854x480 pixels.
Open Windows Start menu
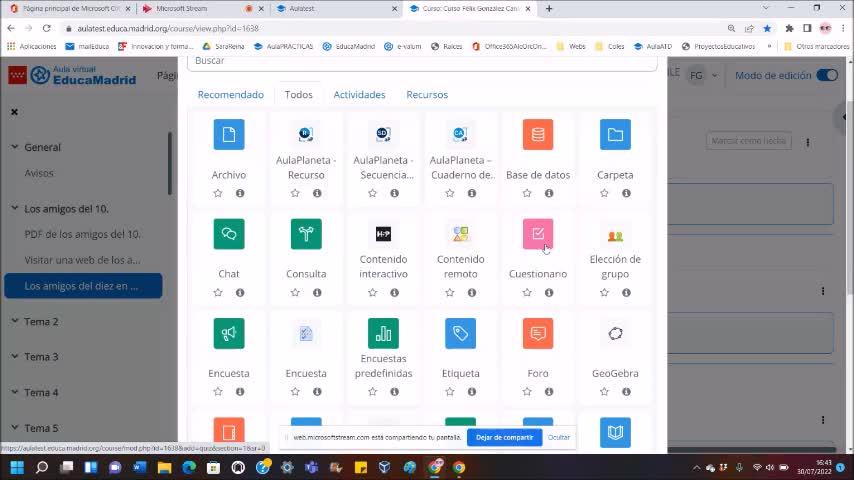click(17, 467)
